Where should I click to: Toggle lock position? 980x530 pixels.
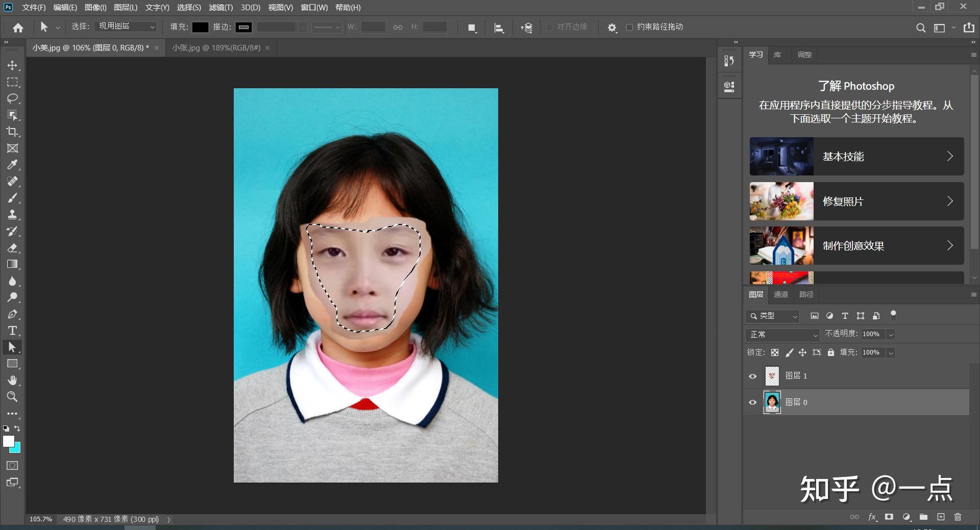point(802,352)
